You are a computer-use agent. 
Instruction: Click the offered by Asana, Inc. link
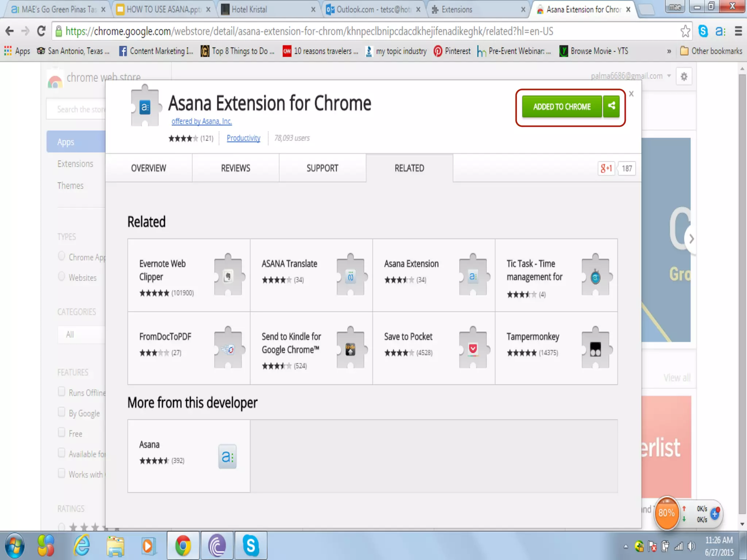click(x=201, y=121)
